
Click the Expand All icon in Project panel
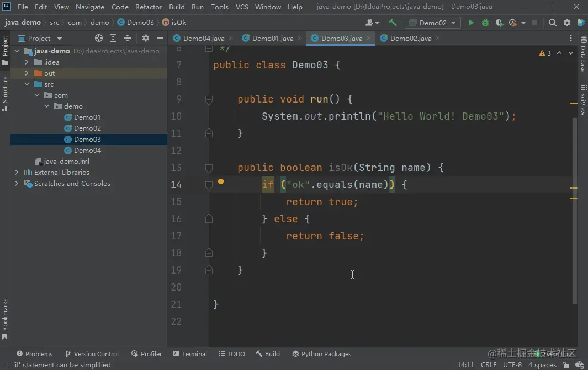point(113,38)
